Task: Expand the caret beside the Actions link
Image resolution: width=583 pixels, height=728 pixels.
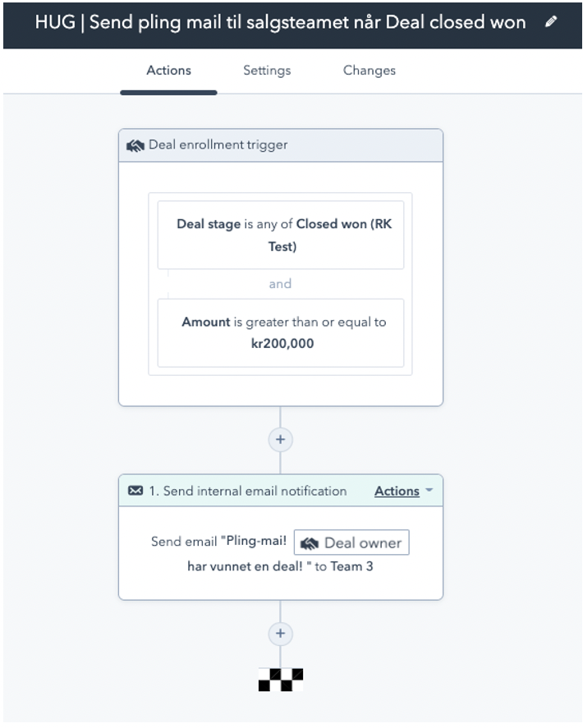Action: 429,490
